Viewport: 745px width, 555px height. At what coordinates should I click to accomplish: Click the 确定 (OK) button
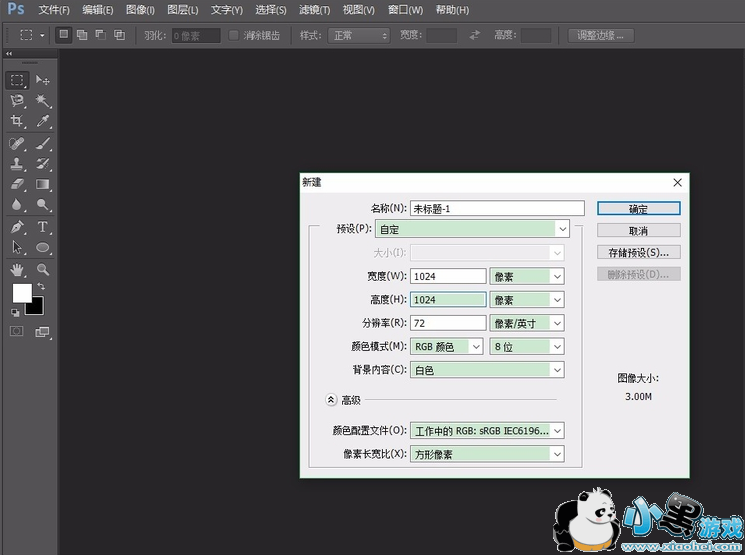point(638,209)
